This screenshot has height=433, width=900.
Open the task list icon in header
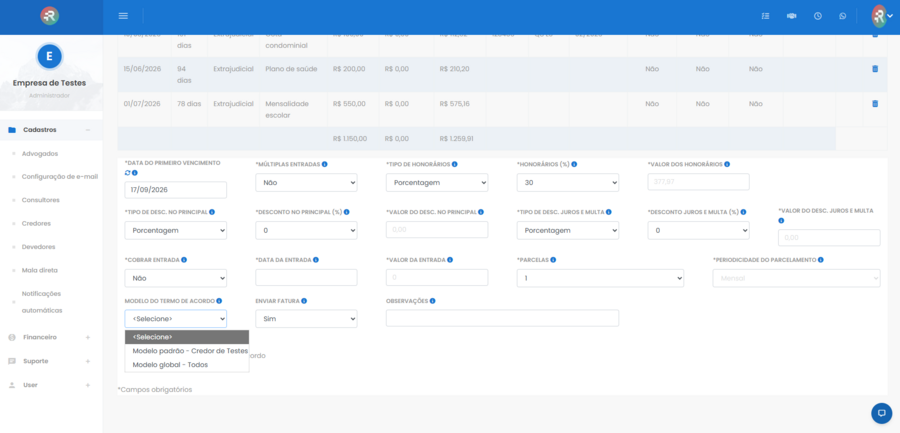pyautogui.click(x=765, y=16)
